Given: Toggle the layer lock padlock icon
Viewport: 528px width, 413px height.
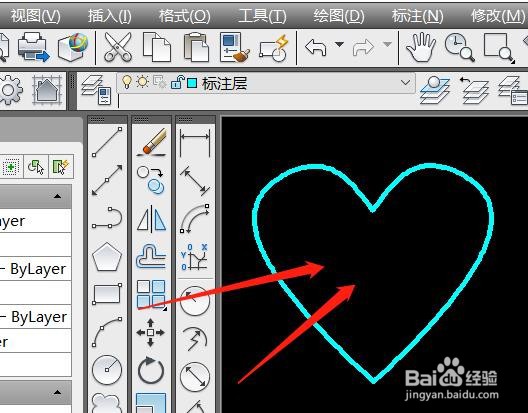Looking at the screenshot, I should (177, 82).
